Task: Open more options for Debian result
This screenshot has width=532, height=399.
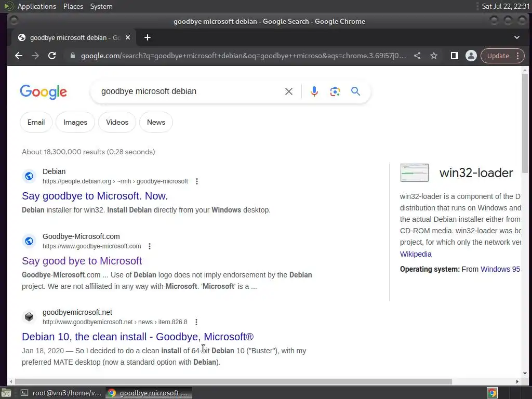Action: tap(197, 181)
